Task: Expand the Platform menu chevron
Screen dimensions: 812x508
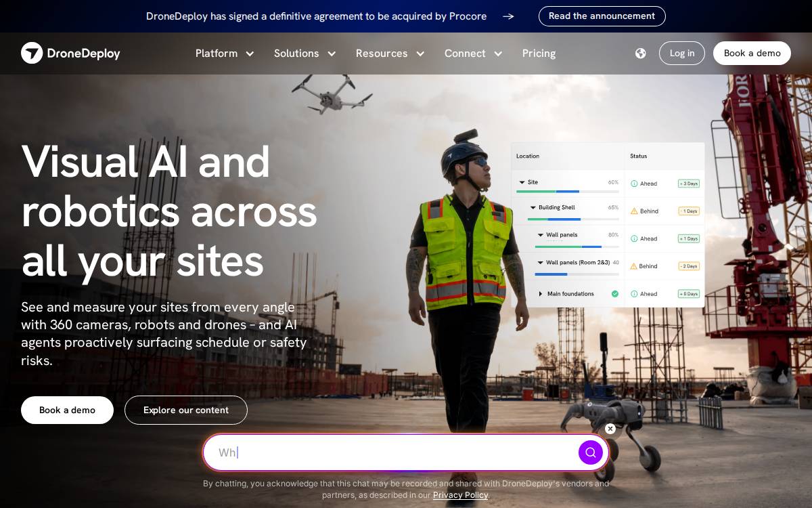Action: click(250, 54)
